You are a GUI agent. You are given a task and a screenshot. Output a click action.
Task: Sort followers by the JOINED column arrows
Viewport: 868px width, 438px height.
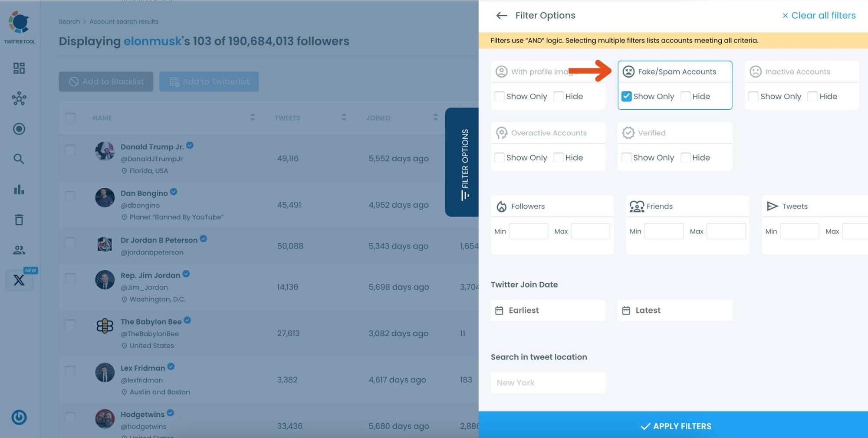click(x=435, y=118)
